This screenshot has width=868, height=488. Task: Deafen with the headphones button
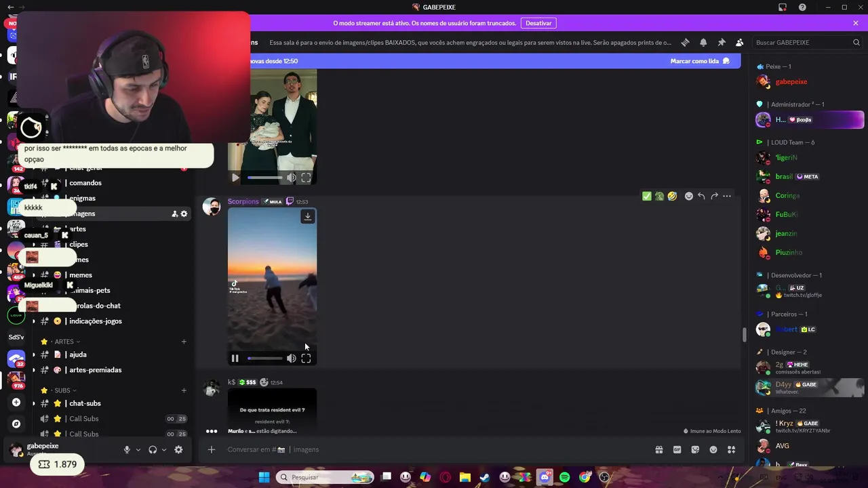click(x=153, y=449)
